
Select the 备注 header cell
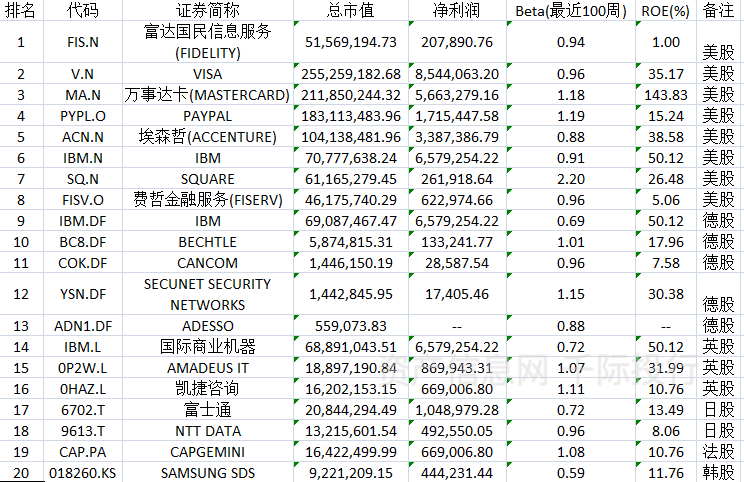point(719,11)
